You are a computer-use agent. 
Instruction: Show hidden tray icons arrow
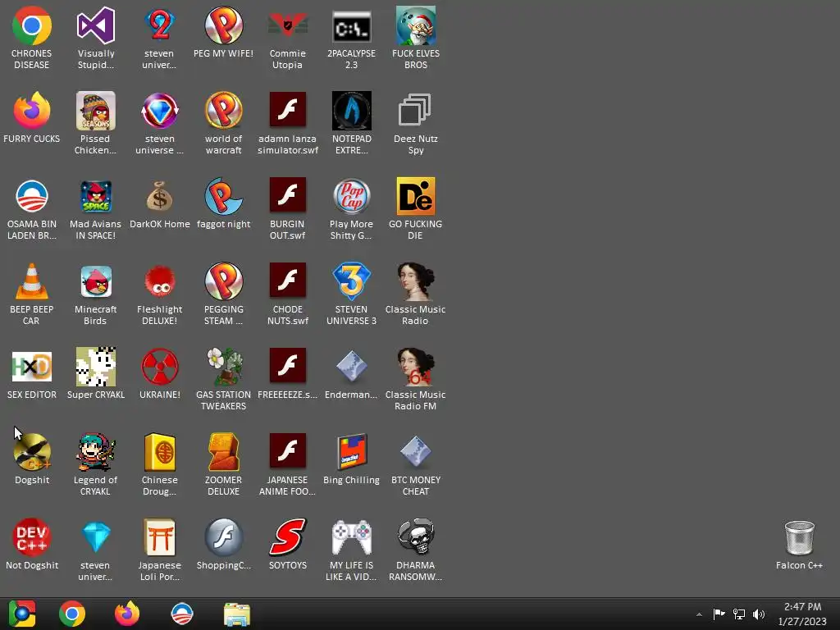(699, 614)
